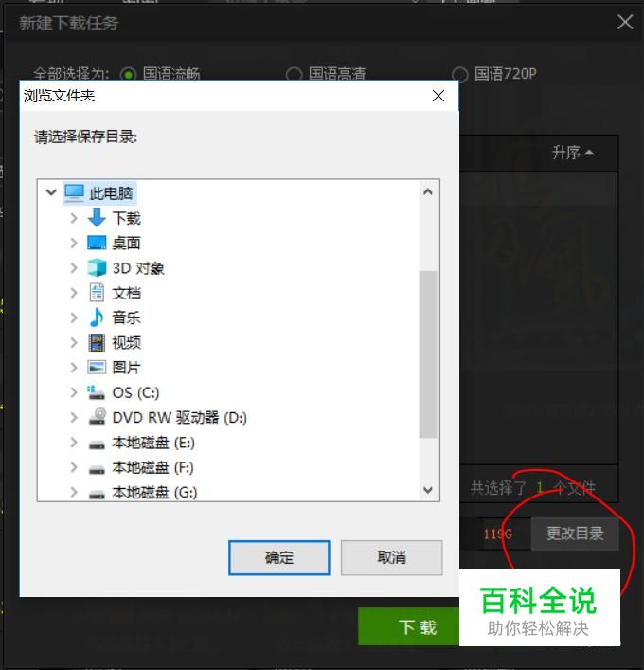Click the 更改目录 change directory button

point(575,534)
